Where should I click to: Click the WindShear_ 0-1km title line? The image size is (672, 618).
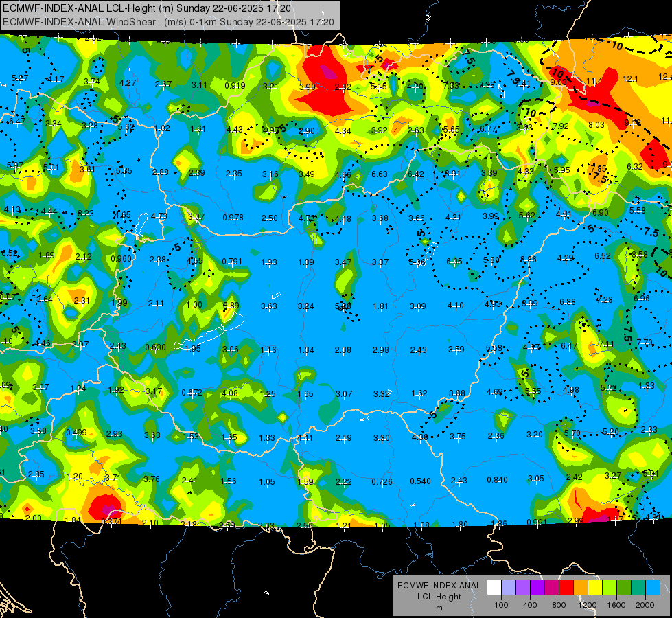tap(168, 22)
